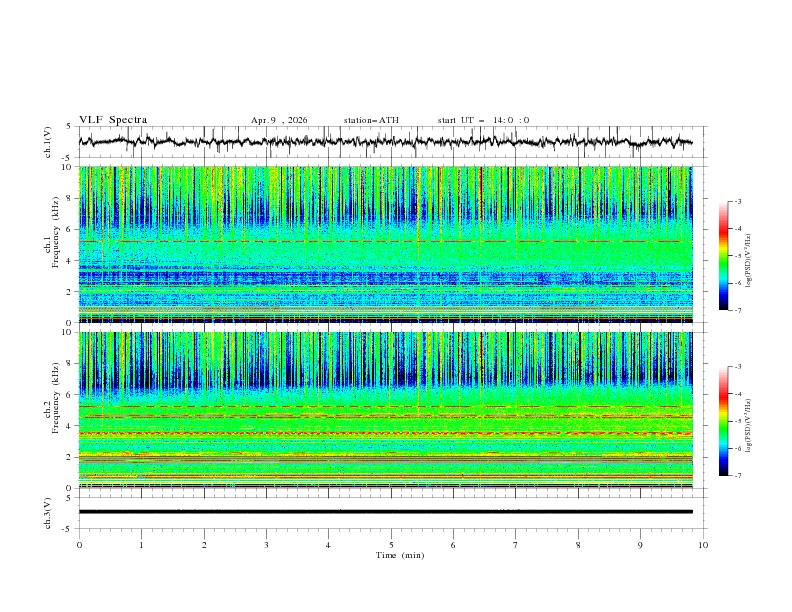Click the time axis tick label "7"
Screen dimensions: 792x612
(516, 545)
